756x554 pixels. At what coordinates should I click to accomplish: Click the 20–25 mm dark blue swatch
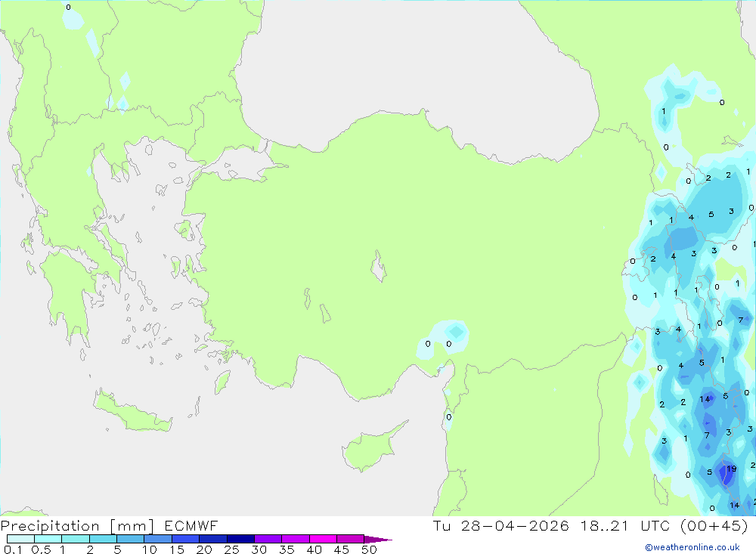213,539
